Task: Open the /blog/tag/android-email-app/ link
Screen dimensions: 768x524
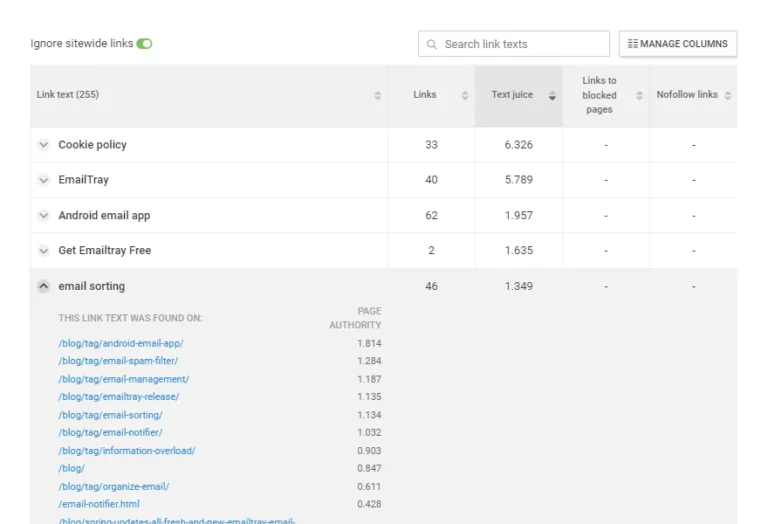Action: point(121,343)
